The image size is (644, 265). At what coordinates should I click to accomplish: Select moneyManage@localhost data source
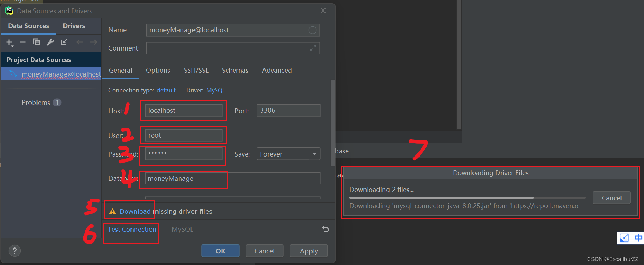click(51, 74)
